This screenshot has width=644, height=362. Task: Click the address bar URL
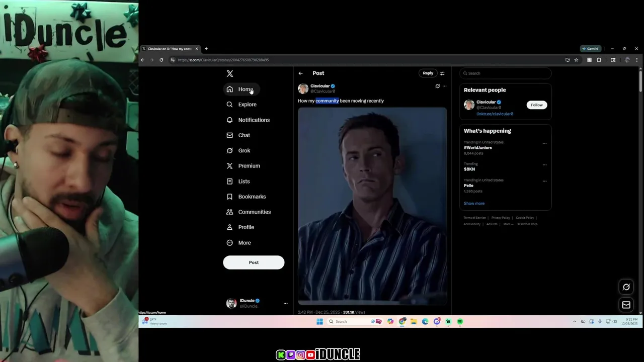coord(223,60)
